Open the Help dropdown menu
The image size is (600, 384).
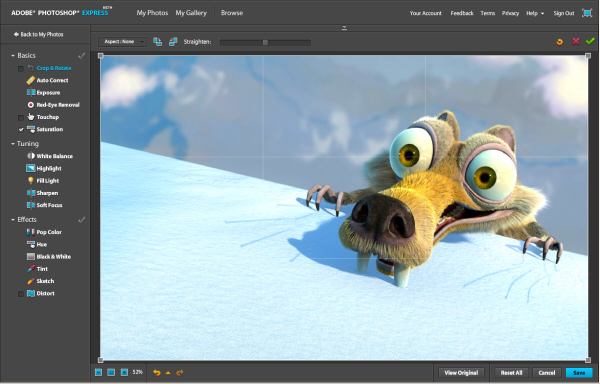tap(535, 13)
